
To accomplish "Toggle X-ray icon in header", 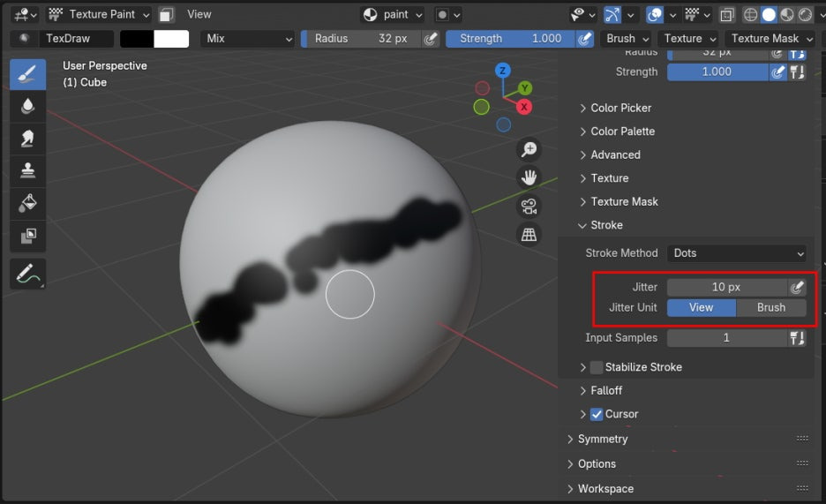I will 727,15.
